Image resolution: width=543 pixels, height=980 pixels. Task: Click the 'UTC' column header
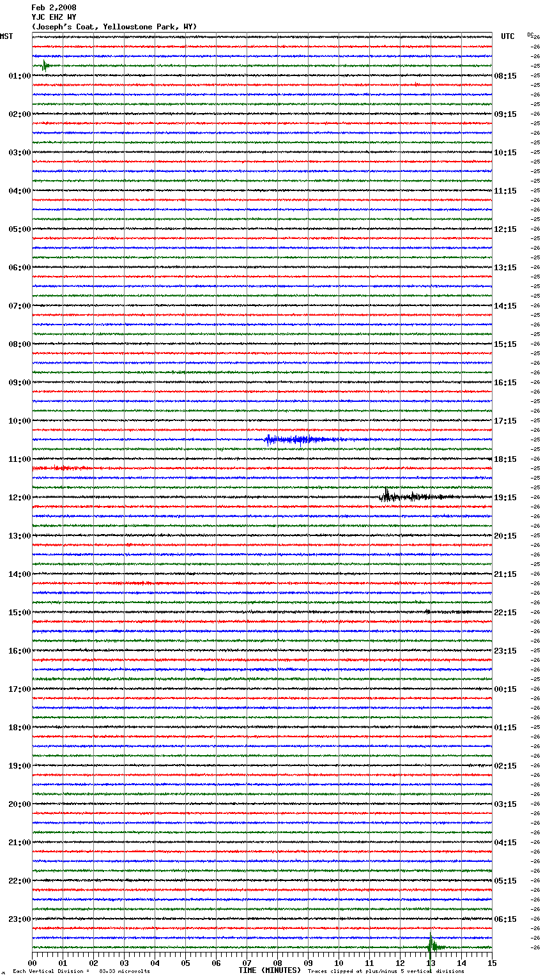pos(508,36)
